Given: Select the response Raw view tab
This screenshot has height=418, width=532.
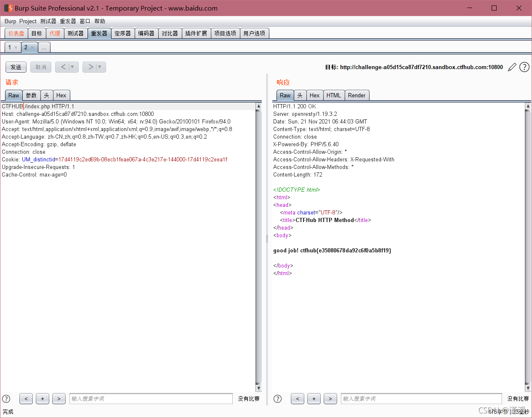Looking at the screenshot, I should (x=285, y=95).
